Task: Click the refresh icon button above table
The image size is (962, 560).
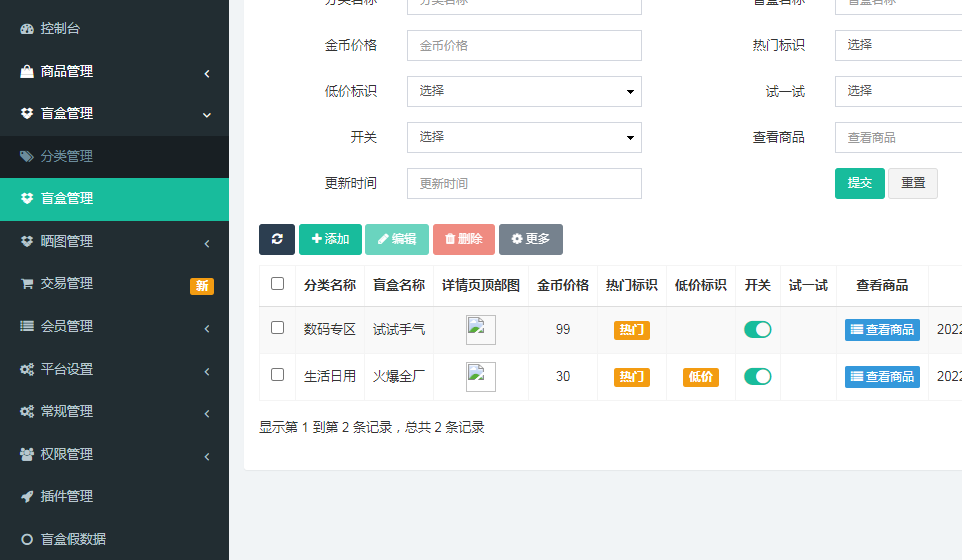Action: tap(277, 239)
